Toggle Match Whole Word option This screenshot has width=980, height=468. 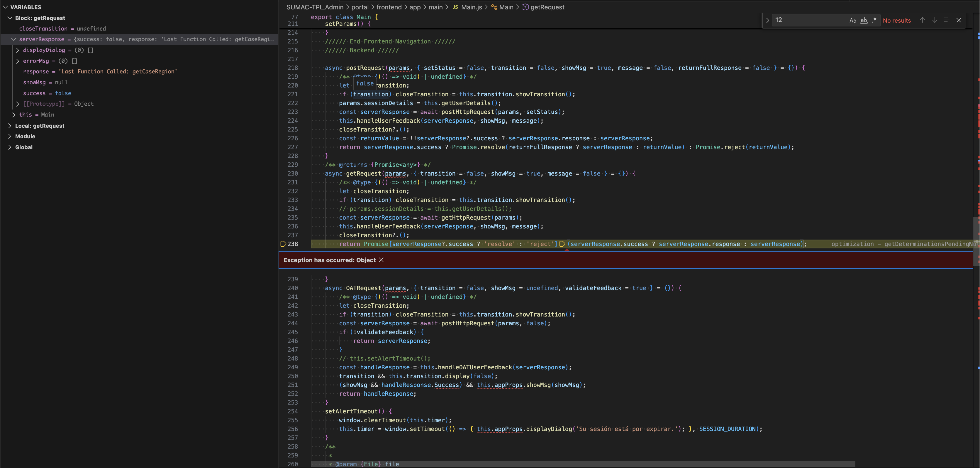(864, 21)
